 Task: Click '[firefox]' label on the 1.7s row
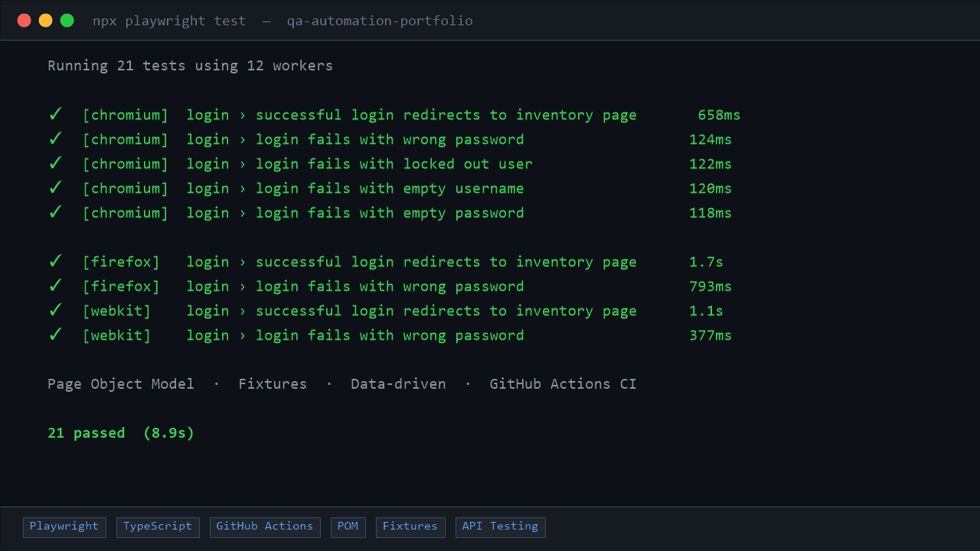121,262
